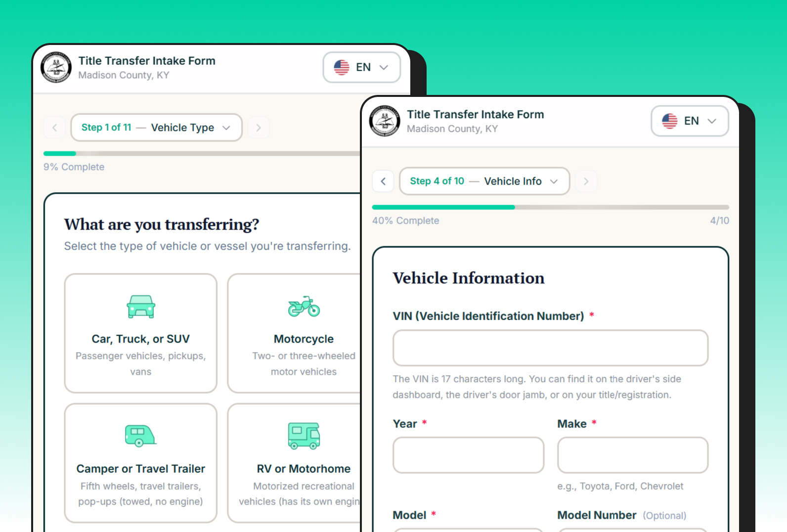Click next-step arrow beside Vehicle Info
The image size is (787, 532).
(x=586, y=181)
